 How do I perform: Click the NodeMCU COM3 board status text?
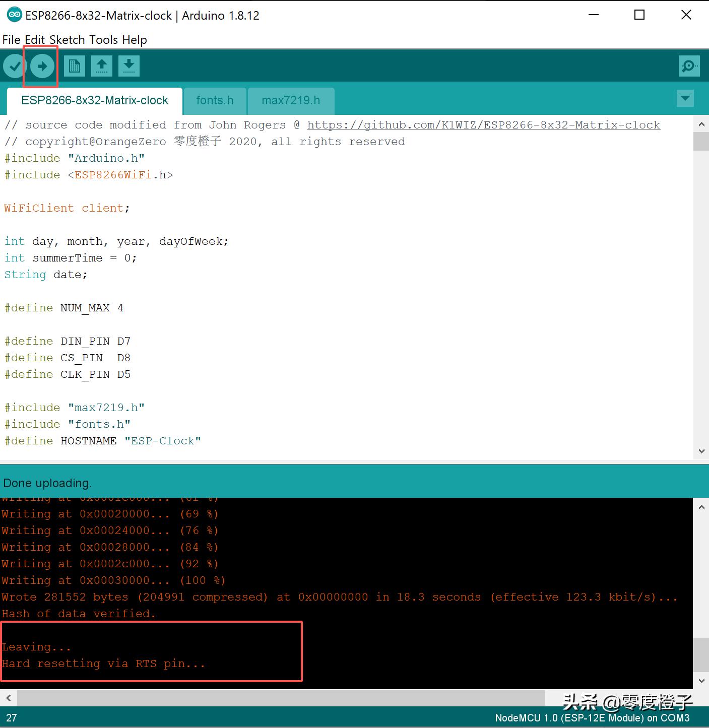pos(593,717)
